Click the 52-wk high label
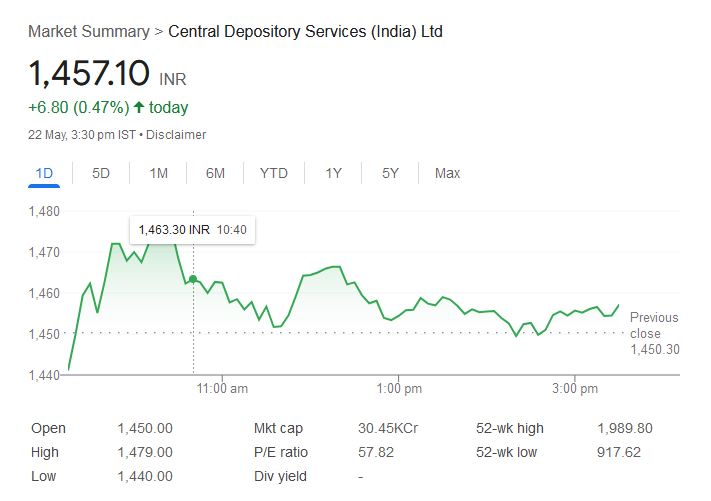The image size is (711, 501). point(510,428)
